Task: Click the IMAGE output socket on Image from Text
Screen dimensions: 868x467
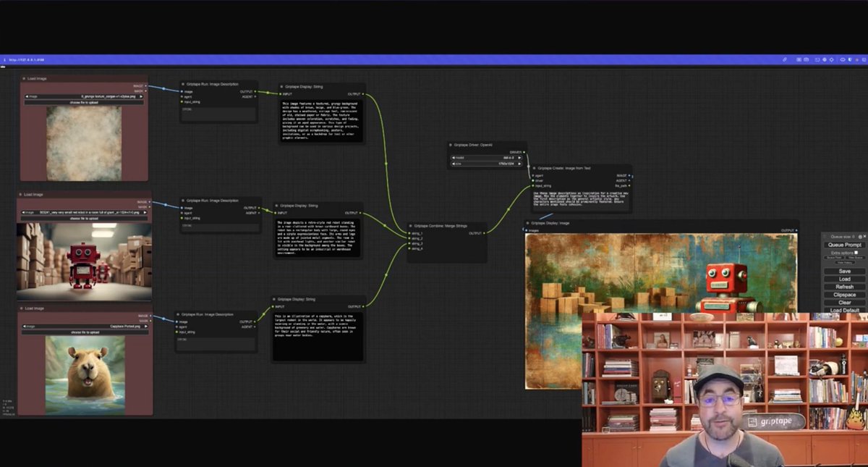Action: pos(631,175)
